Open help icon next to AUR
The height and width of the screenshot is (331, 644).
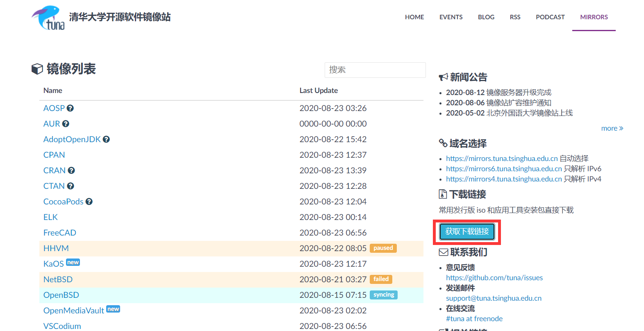point(66,124)
